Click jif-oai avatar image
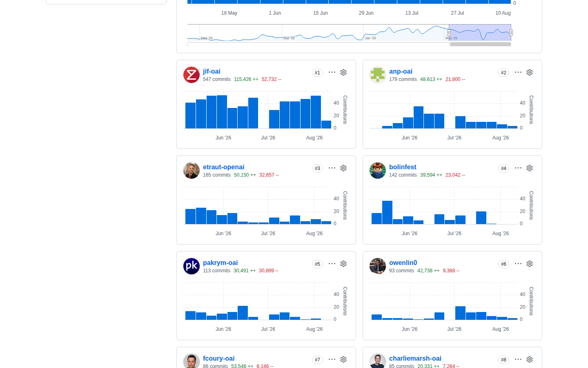The width and height of the screenshot is (588, 368). (192, 75)
